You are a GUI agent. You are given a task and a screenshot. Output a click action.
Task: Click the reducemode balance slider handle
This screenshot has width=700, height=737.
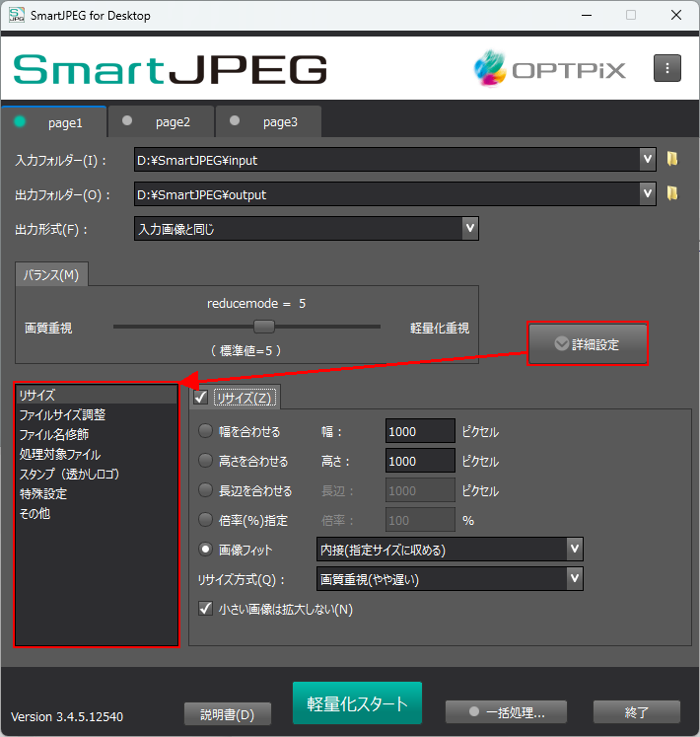click(263, 327)
